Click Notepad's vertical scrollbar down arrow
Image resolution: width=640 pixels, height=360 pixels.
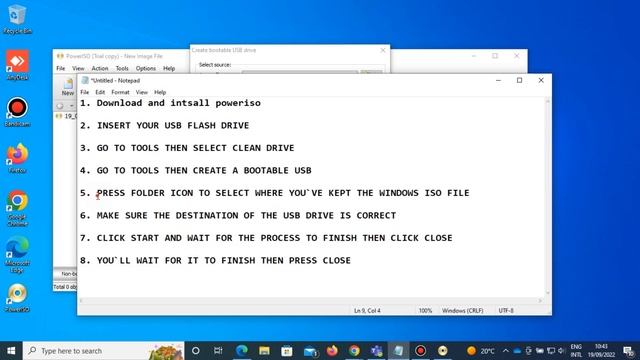[548, 293]
